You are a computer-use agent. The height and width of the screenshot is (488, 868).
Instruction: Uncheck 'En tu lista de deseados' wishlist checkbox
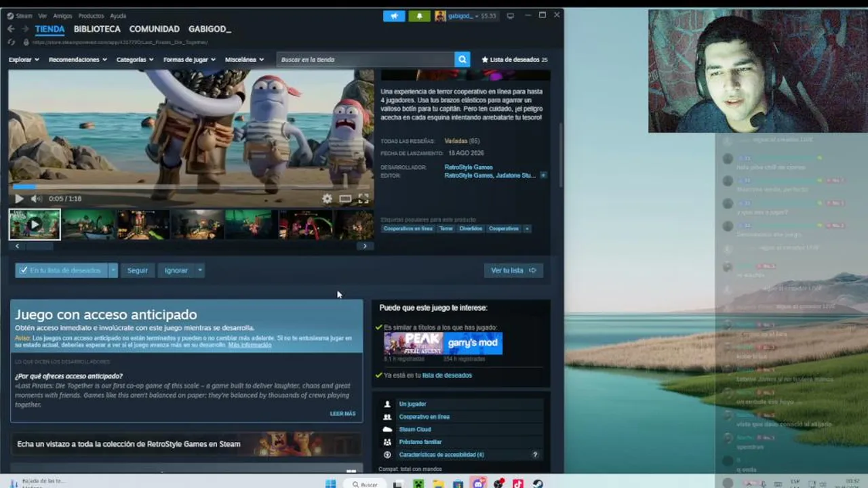point(24,270)
